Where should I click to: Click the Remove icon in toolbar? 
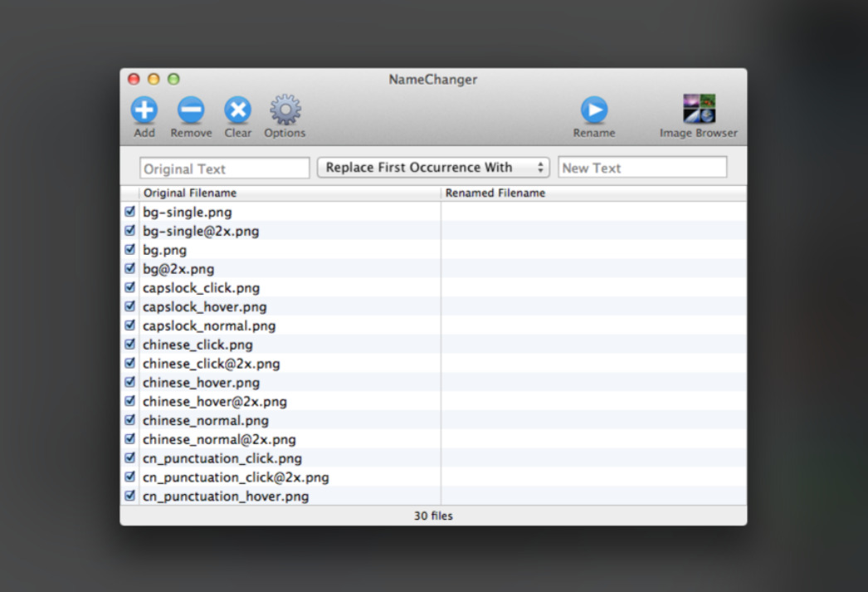pos(191,110)
